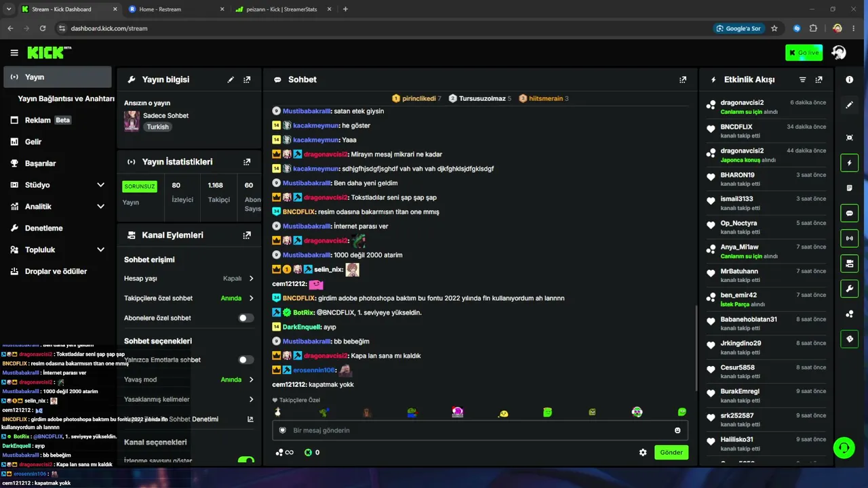Open the profile avatar menu
Viewport: 868px width, 488px height.
[839, 53]
